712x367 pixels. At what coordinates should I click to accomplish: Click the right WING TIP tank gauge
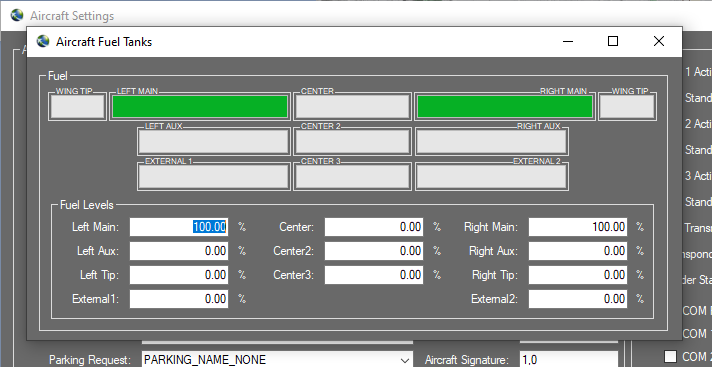click(x=627, y=107)
